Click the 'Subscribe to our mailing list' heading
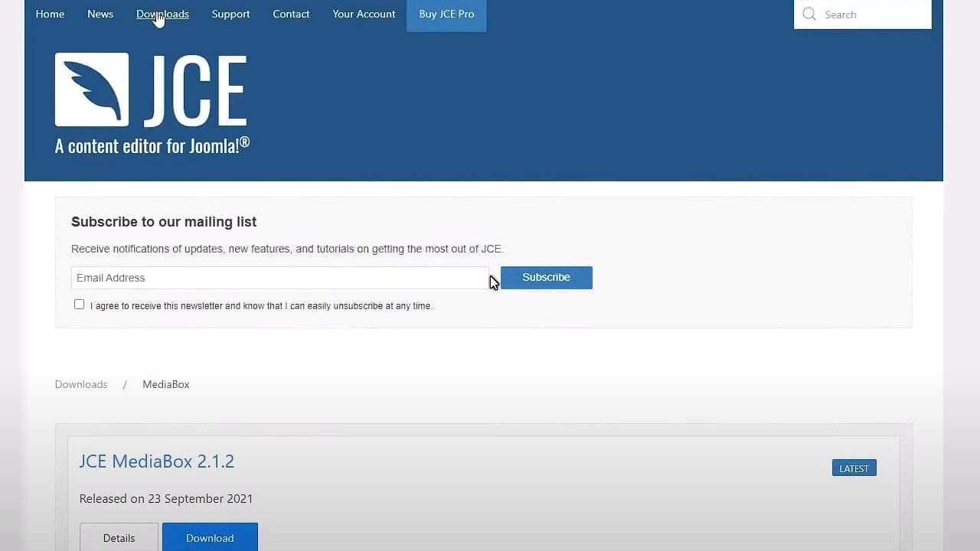Viewport: 980px width, 551px height. coord(164,222)
